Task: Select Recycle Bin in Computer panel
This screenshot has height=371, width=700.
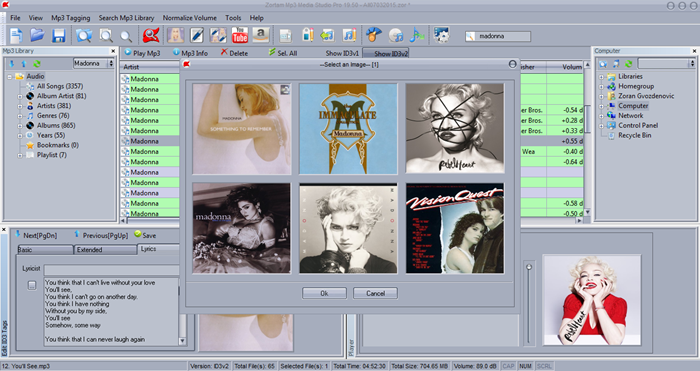Action: tap(634, 135)
